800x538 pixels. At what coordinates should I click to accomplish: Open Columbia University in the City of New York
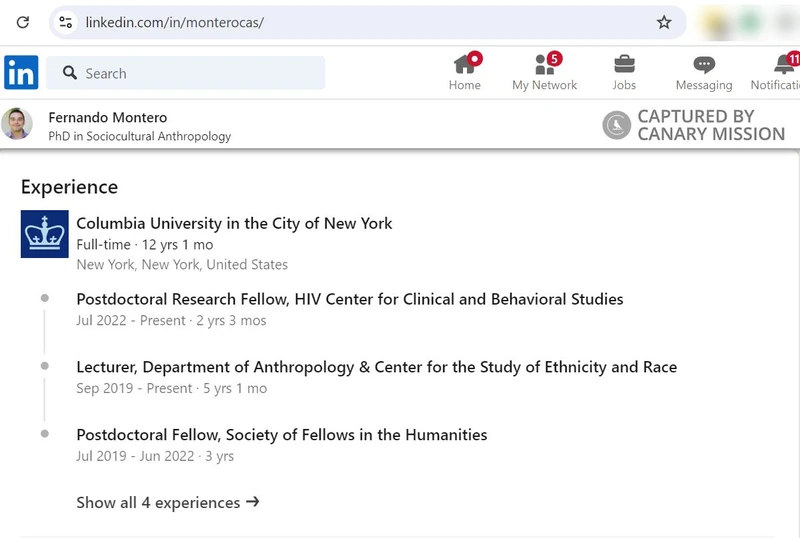[234, 223]
